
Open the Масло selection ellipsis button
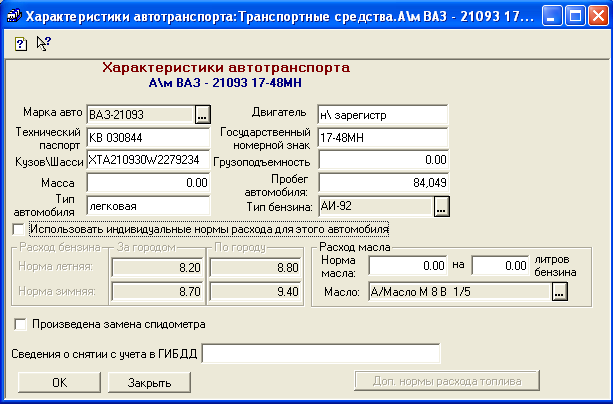pyautogui.click(x=559, y=292)
